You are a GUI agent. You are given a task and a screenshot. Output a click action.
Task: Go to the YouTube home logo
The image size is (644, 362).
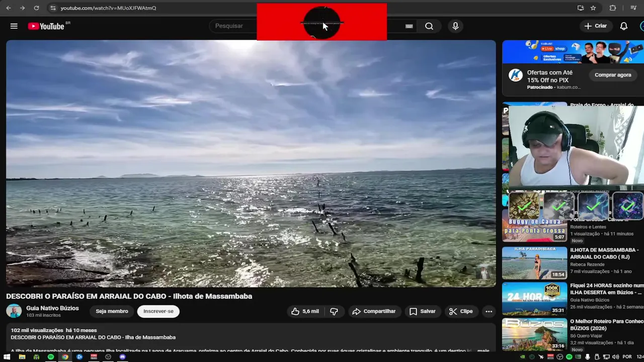(x=46, y=26)
